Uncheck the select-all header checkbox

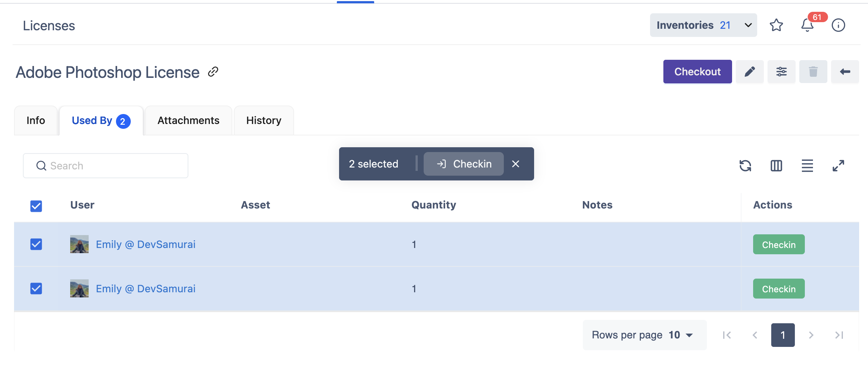point(36,206)
